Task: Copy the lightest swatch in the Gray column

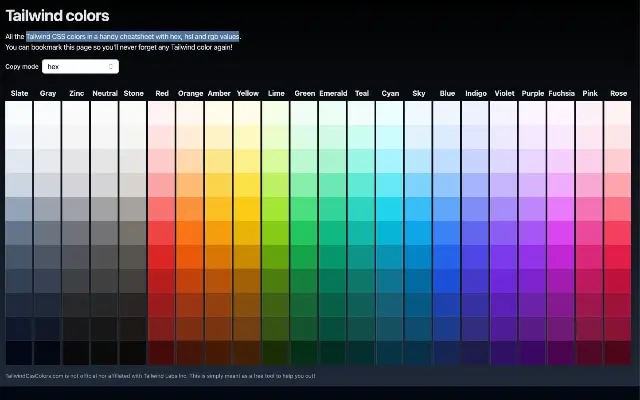Action: 47,113
